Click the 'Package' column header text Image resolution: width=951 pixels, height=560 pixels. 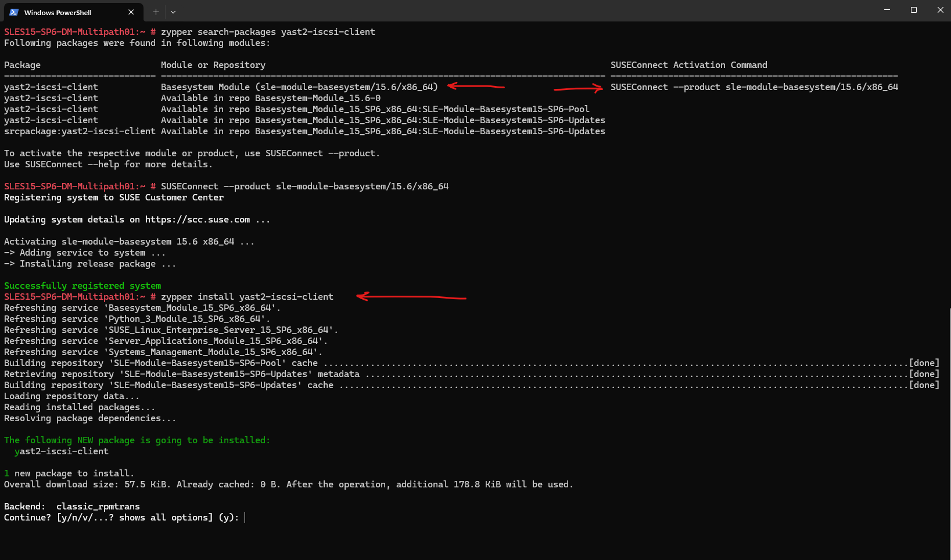click(x=22, y=65)
